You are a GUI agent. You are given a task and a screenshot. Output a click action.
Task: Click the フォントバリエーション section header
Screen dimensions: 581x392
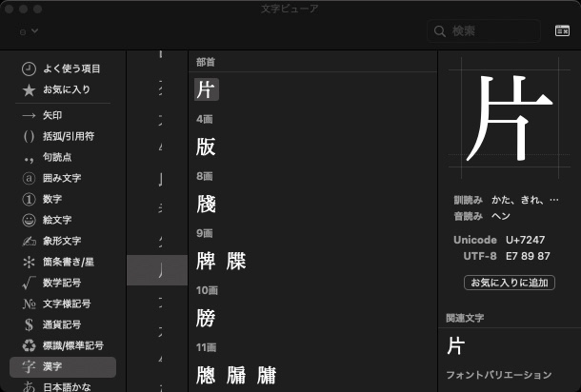pos(499,375)
